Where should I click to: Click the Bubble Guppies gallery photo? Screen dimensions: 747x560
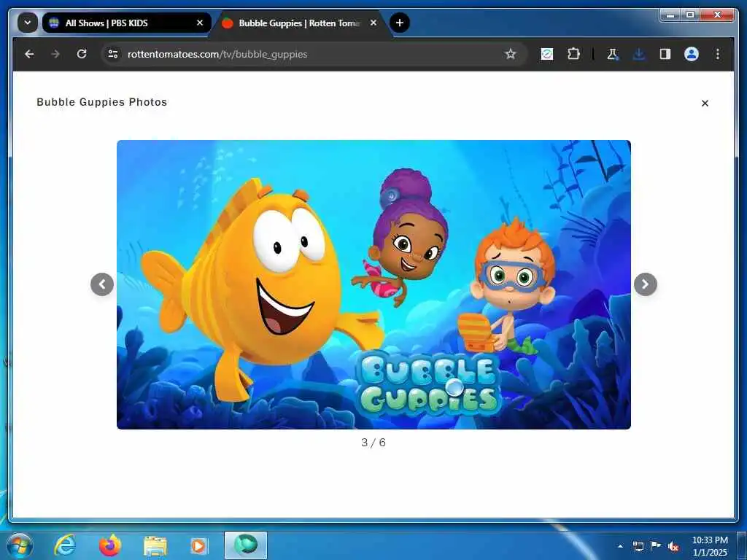373,284
